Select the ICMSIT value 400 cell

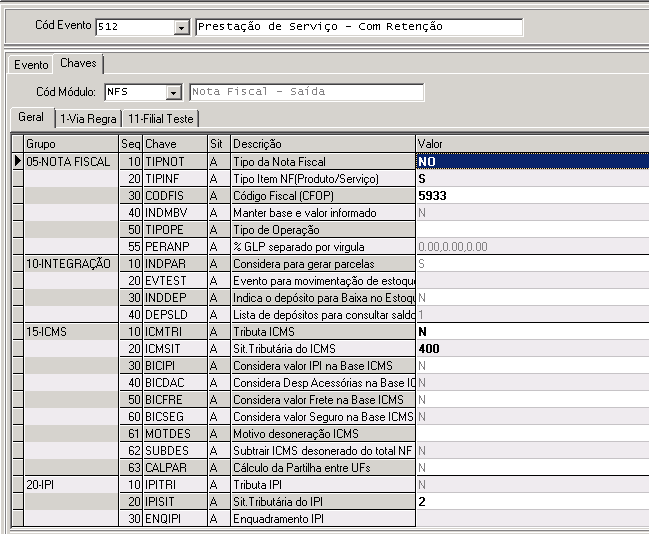(531, 348)
